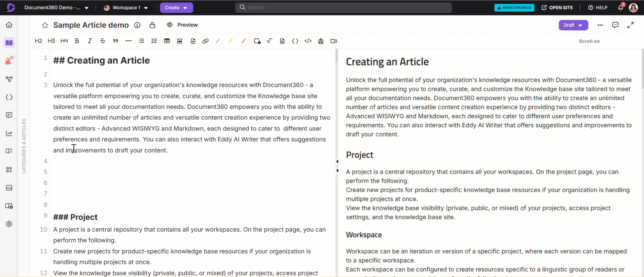Expand the Create dropdown menu
Viewport: 644px width, 277px height.
pos(176,8)
